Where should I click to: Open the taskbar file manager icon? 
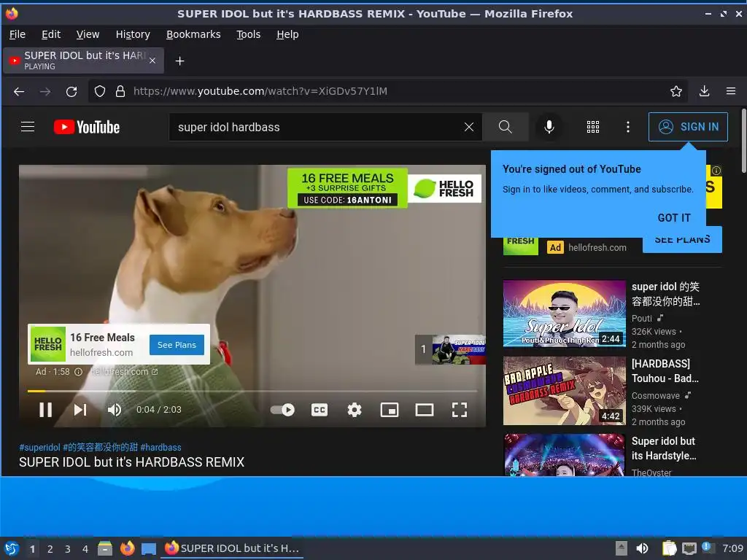click(x=105, y=548)
